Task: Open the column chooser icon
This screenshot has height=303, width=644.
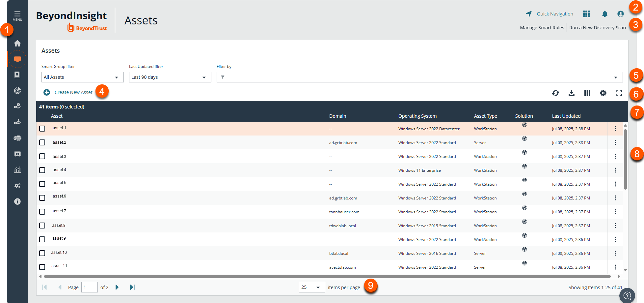Action: point(587,93)
